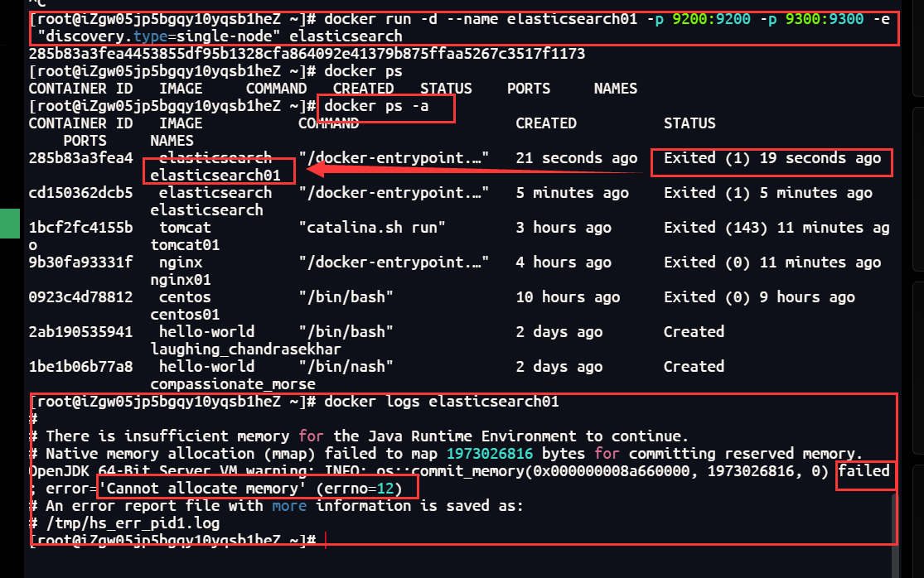Screen dimensions: 924x578
Task: Click the name laughing_chandrasekhar
Action: coord(246,349)
